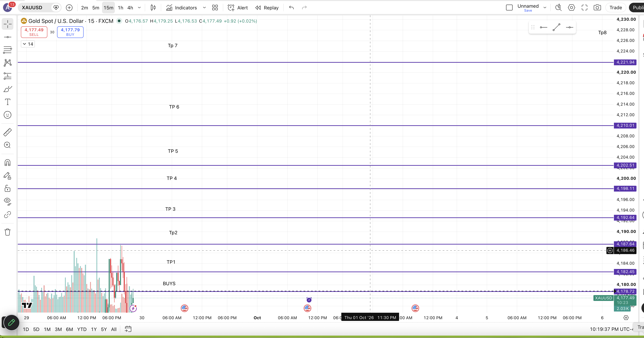Remove drawings with the trash icon
644x338 pixels.
click(x=8, y=232)
